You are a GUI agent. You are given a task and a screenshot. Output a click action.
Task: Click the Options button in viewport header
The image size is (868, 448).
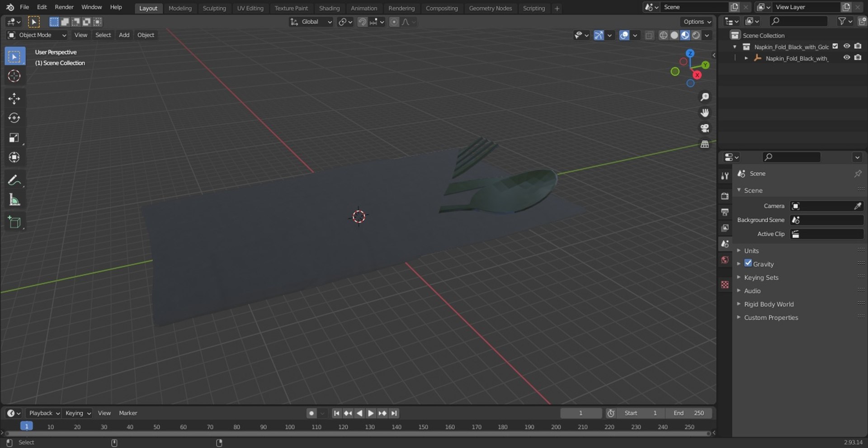click(x=697, y=22)
